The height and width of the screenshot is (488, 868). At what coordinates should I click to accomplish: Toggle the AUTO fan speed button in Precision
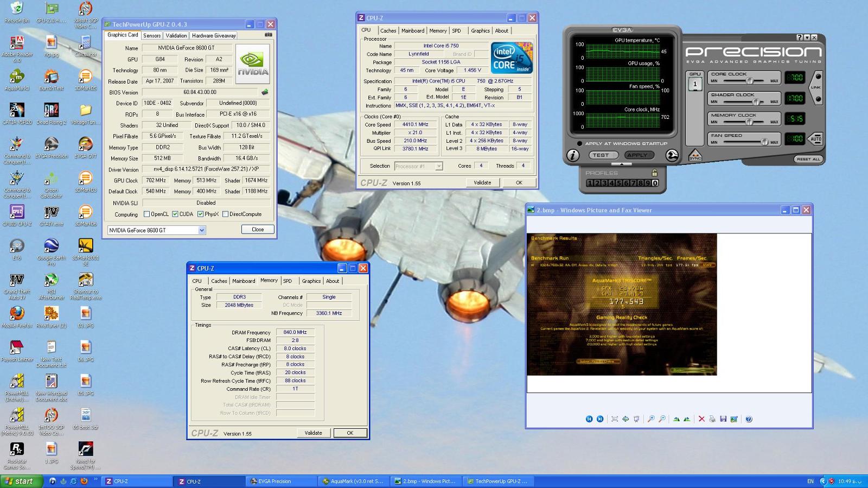pyautogui.click(x=815, y=138)
